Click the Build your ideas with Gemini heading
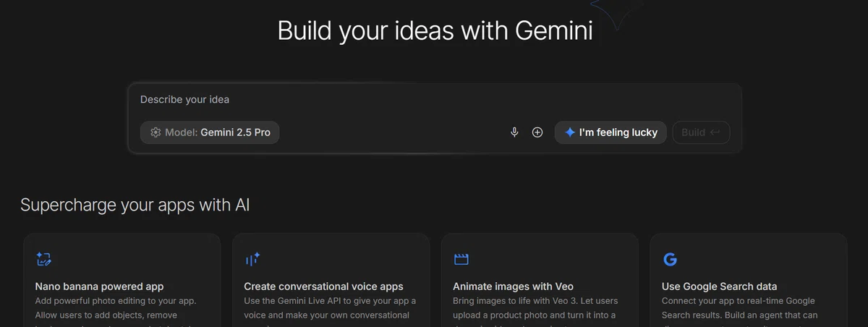 click(435, 32)
